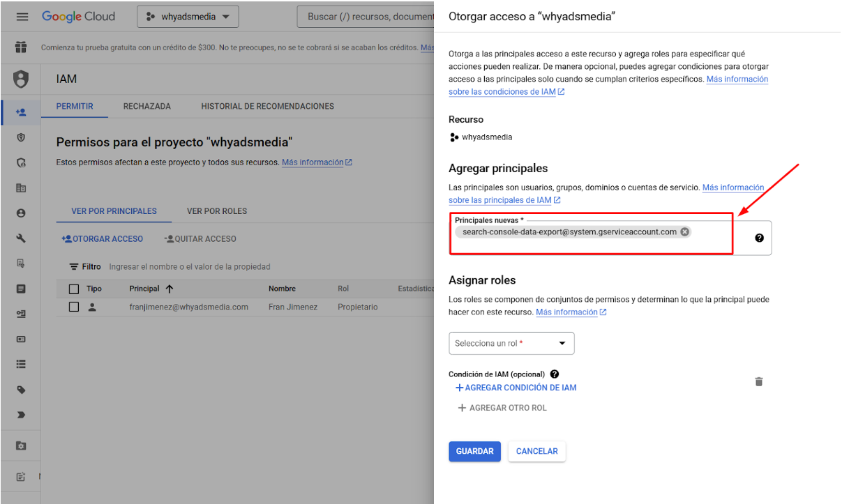This screenshot has width=842, height=504.
Task: Click the IAM shield icon in sidebar
Action: coord(21,79)
